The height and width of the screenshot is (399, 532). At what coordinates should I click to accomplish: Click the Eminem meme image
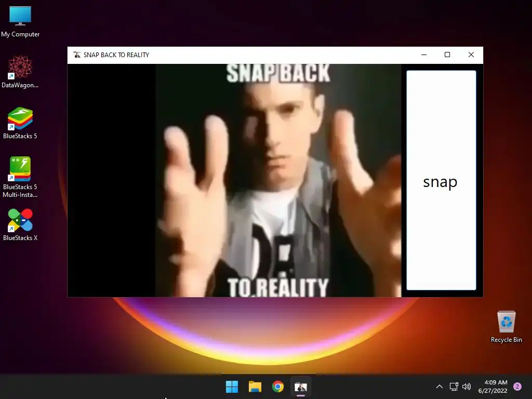click(278, 180)
